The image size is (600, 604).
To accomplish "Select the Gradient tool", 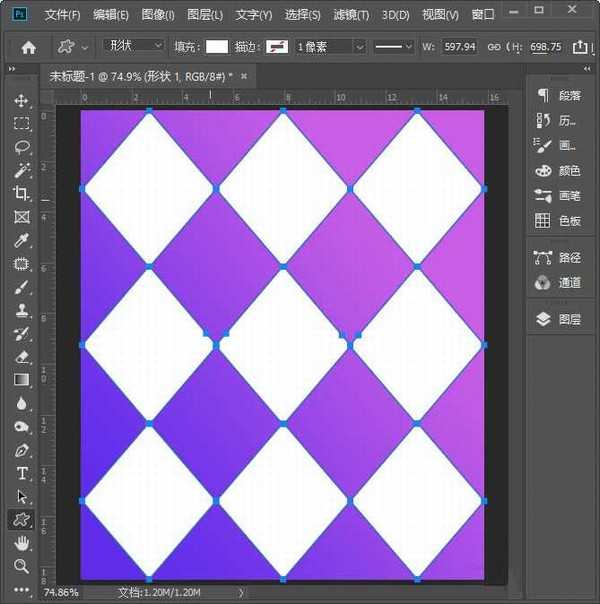I will (x=21, y=380).
